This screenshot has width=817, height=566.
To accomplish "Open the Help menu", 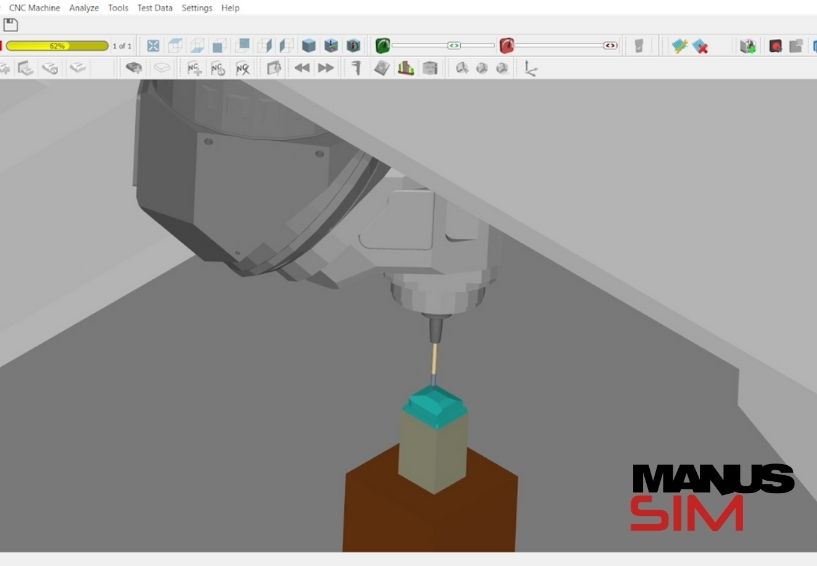I will point(230,8).
